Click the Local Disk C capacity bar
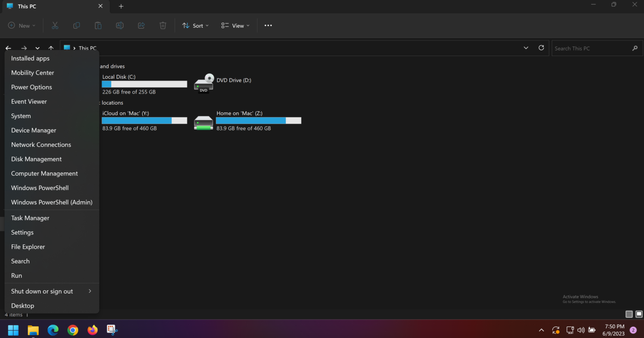Screen dimensions: 644x338 pyautogui.click(x=144, y=84)
